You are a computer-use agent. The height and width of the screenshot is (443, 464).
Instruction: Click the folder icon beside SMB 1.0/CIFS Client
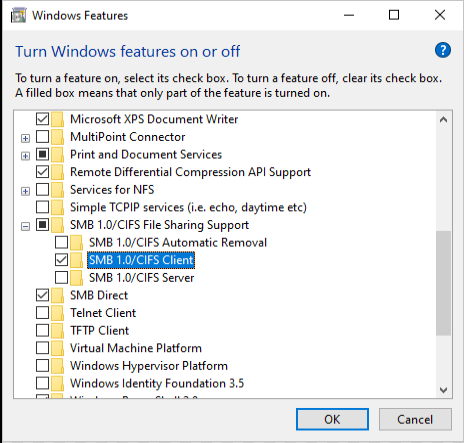(77, 260)
